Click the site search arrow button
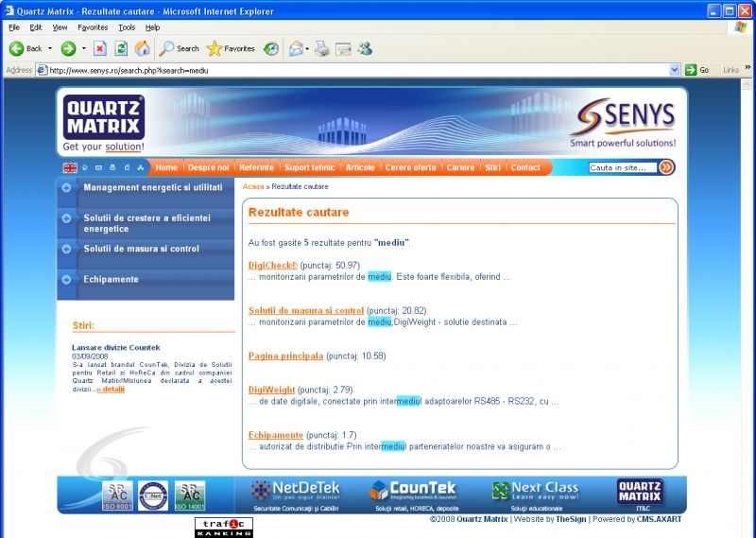This screenshot has height=538, width=756. click(666, 167)
